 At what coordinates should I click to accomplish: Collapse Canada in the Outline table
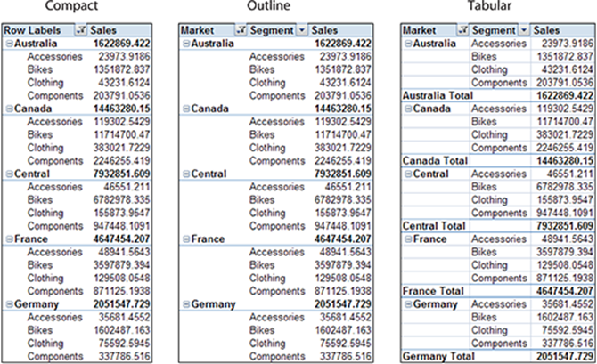pyautogui.click(x=186, y=109)
